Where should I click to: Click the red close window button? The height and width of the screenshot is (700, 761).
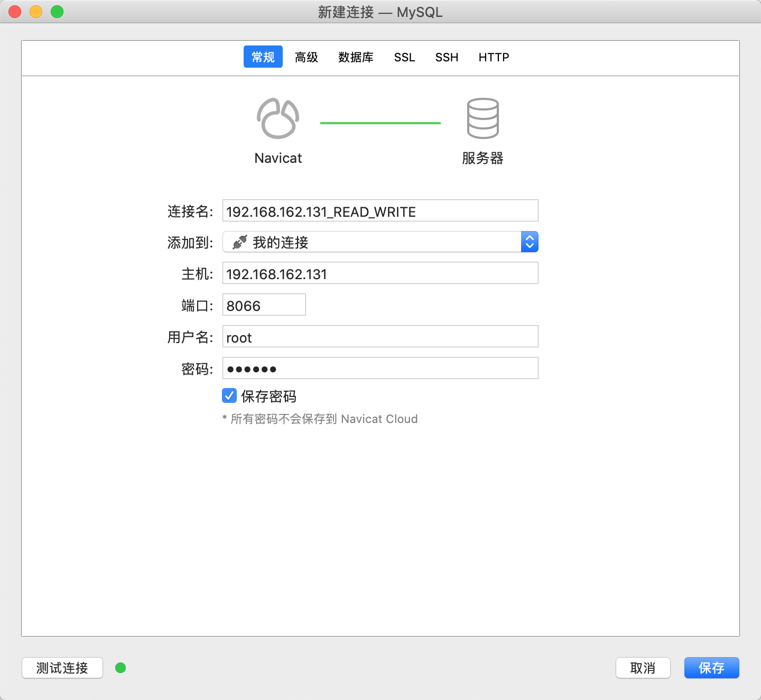[15, 12]
